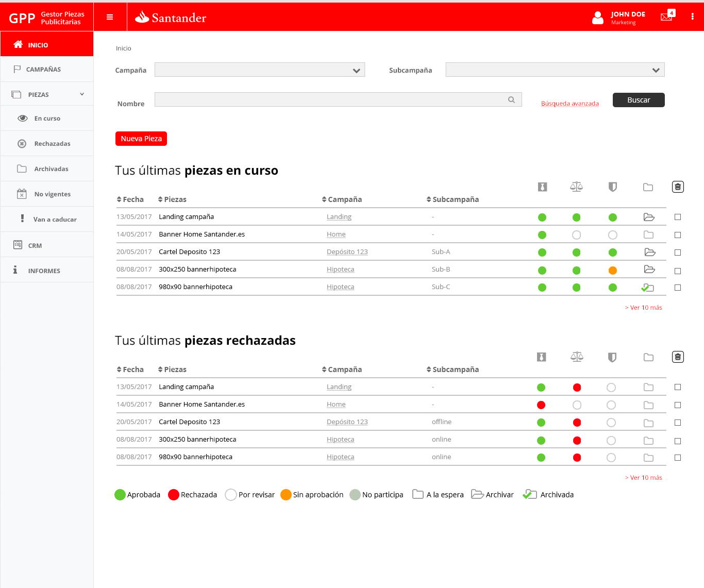
Task: Open No vigentes sidebar item
Action: pos(47,194)
